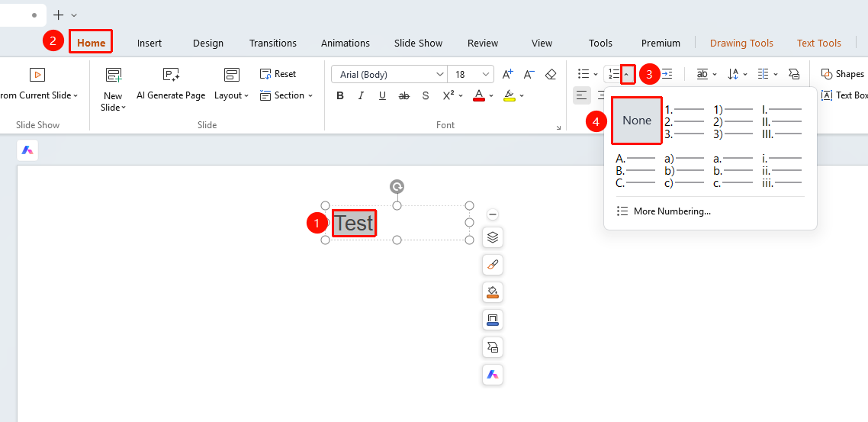This screenshot has height=422, width=868.
Task: Click the numbered list icon
Action: click(x=613, y=74)
